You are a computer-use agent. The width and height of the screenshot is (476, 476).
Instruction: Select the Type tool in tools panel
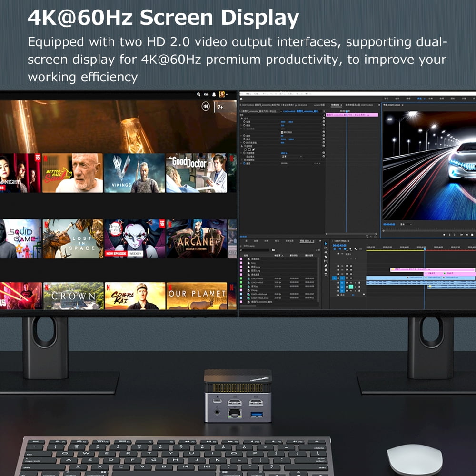pyautogui.click(x=326, y=274)
